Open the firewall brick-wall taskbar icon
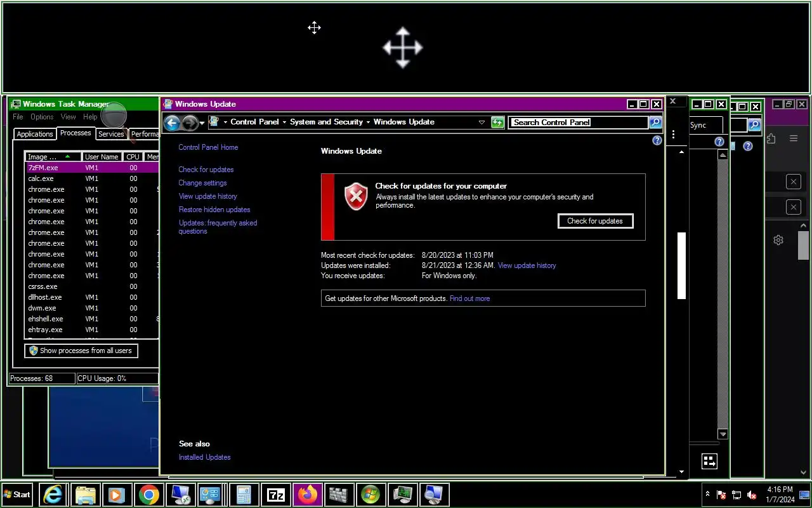The width and height of the screenshot is (812, 508). pyautogui.click(x=339, y=495)
